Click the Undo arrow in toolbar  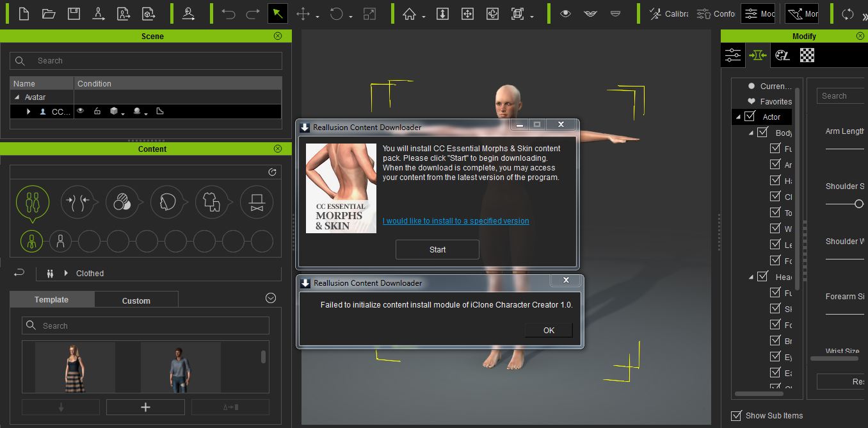pos(229,13)
